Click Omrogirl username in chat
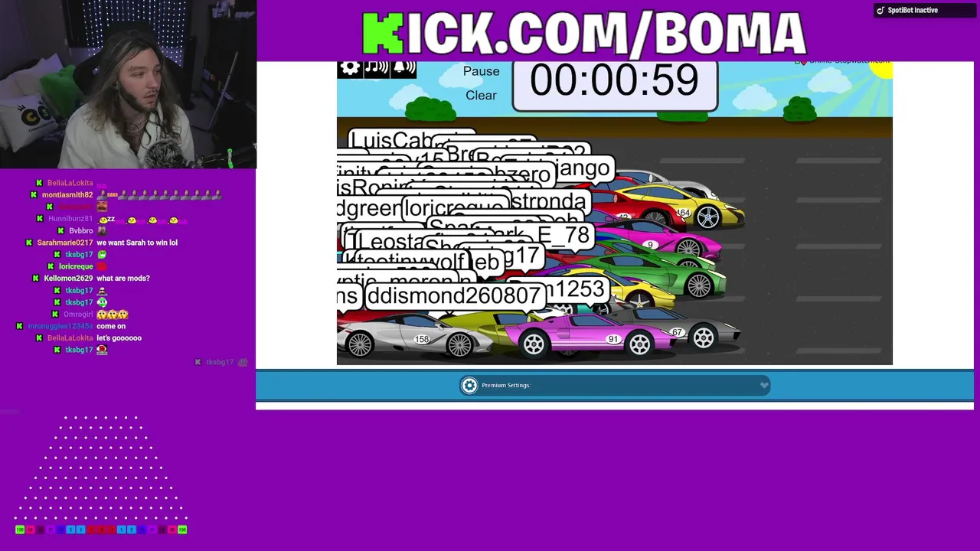This screenshot has height=551, width=980. [78, 315]
